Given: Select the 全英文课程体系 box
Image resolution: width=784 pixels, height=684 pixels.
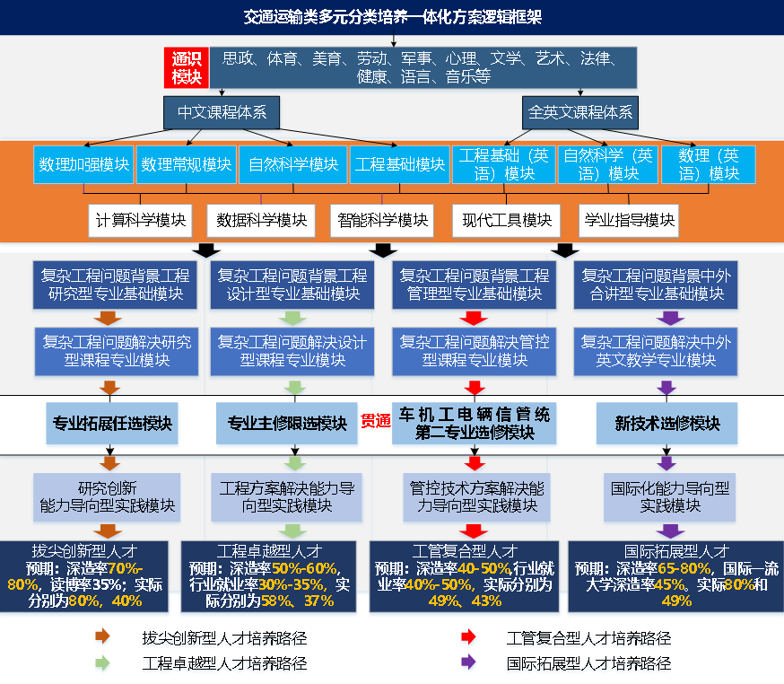Looking at the screenshot, I should [x=580, y=113].
